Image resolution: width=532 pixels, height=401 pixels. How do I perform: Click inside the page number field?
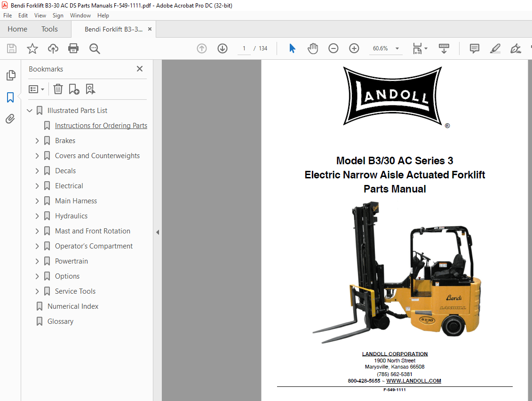pos(243,48)
